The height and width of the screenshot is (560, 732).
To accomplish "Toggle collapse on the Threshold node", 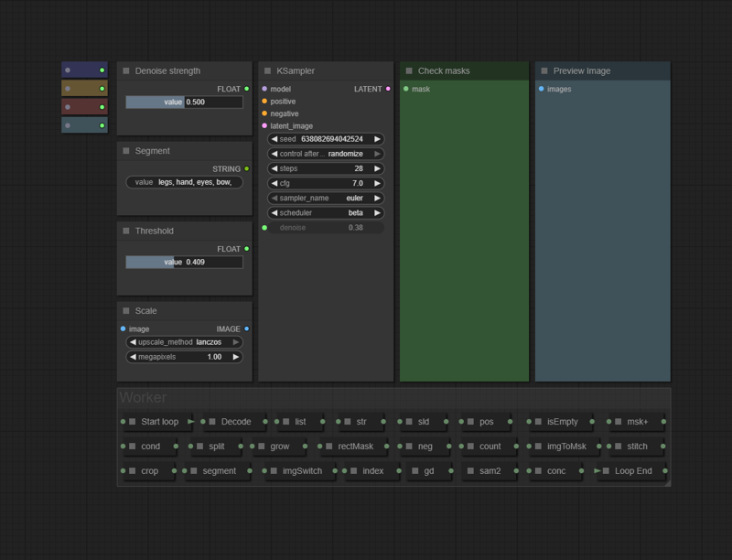I will click(x=126, y=231).
